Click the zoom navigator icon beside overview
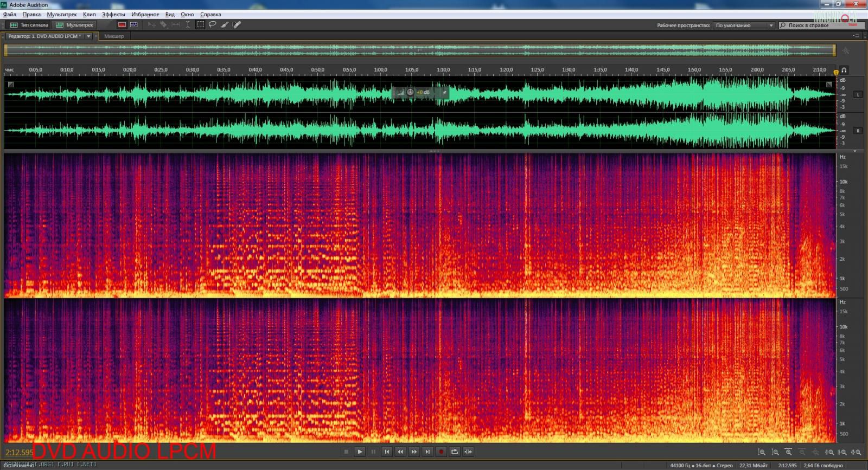Viewport: 868px width, 470px height. pyautogui.click(x=845, y=50)
